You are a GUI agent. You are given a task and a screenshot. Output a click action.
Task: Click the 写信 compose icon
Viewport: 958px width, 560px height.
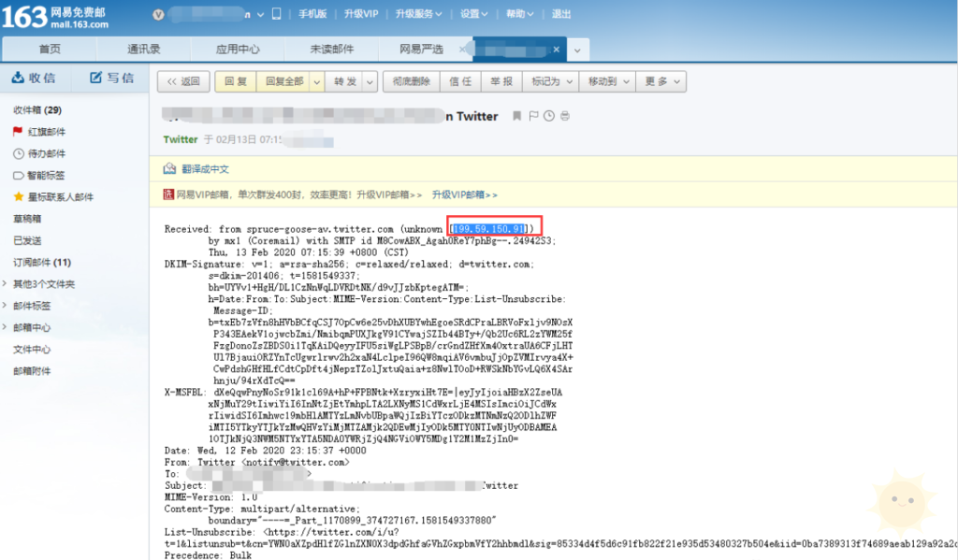coord(96,78)
